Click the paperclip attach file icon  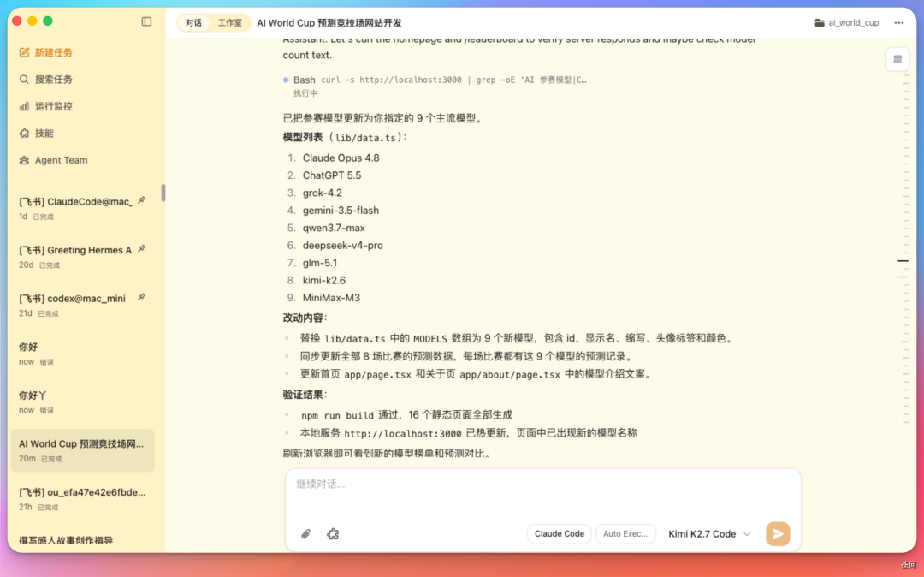click(305, 534)
